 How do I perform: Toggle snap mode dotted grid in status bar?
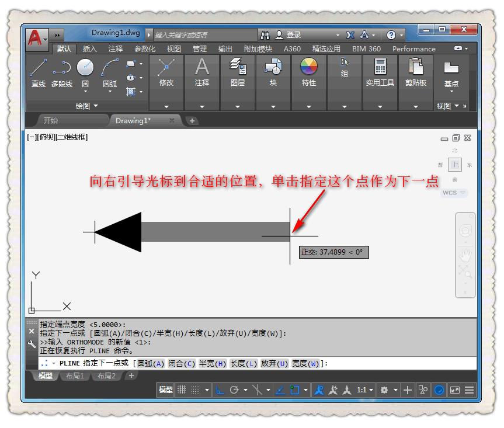pos(196,390)
